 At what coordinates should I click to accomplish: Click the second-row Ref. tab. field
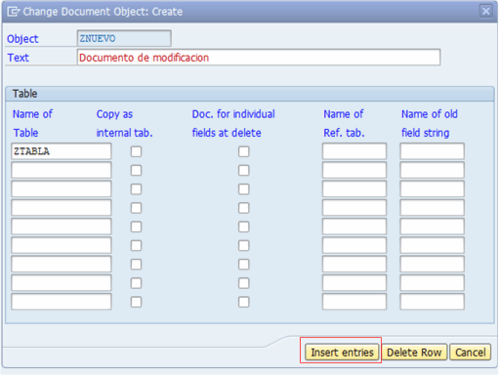tap(354, 170)
